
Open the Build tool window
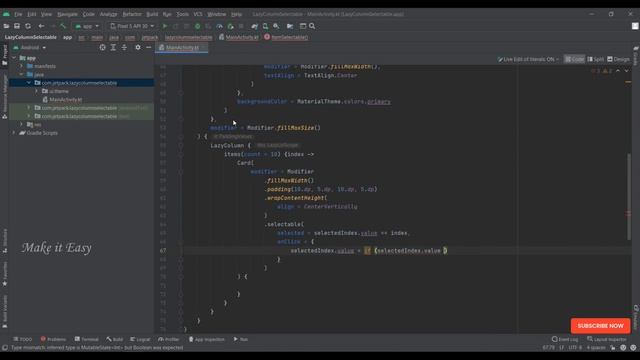[x=115, y=339]
